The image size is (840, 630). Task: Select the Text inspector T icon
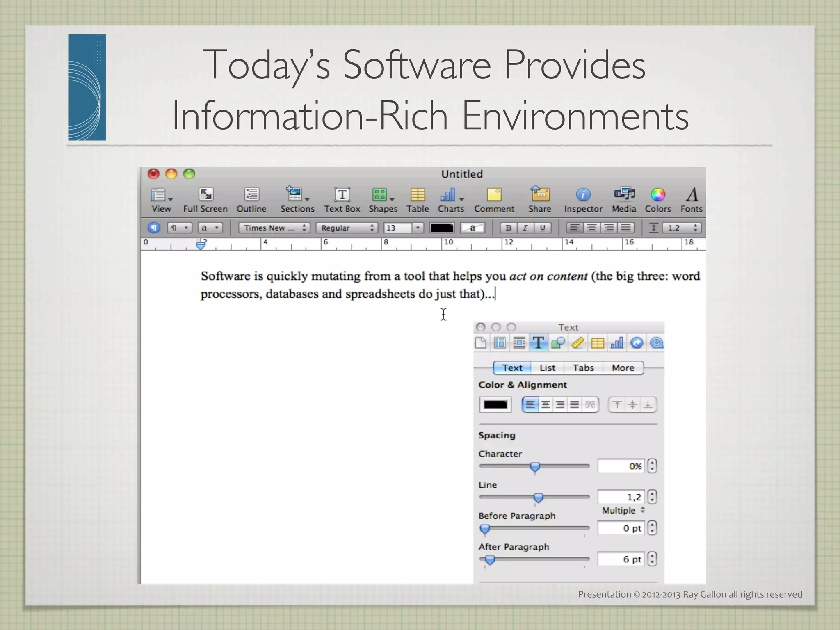tap(539, 342)
